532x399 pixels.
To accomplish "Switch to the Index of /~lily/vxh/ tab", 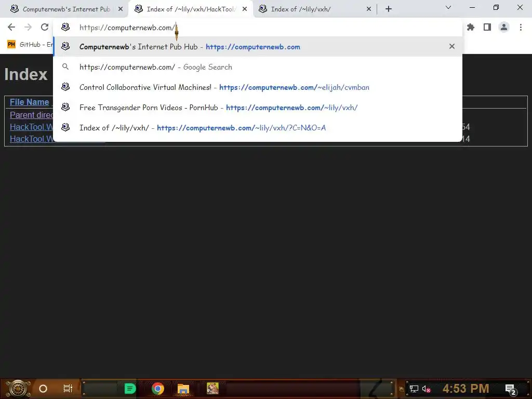I will pyautogui.click(x=315, y=9).
